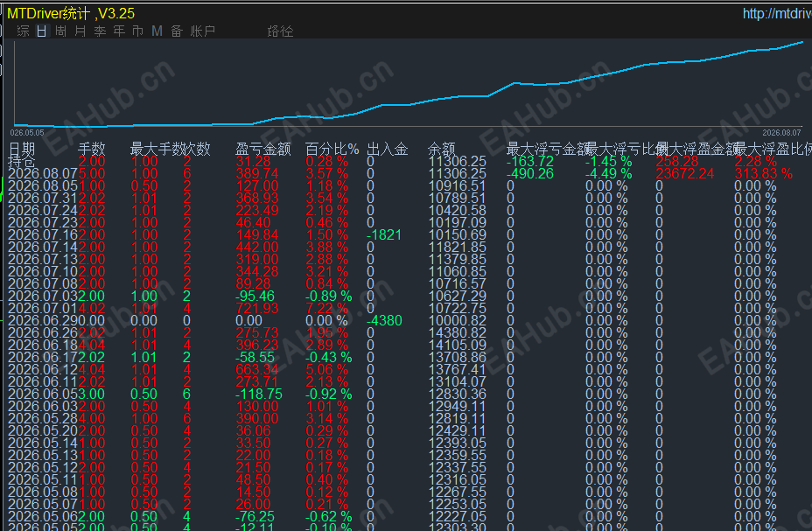Image resolution: width=812 pixels, height=531 pixels.
Task: Switch to the 备 tab
Action: tap(177, 31)
